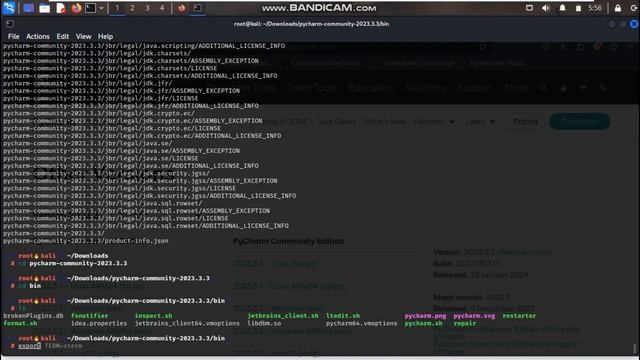Open the File menu
The width and height of the screenshot is (640, 360).
(13, 37)
